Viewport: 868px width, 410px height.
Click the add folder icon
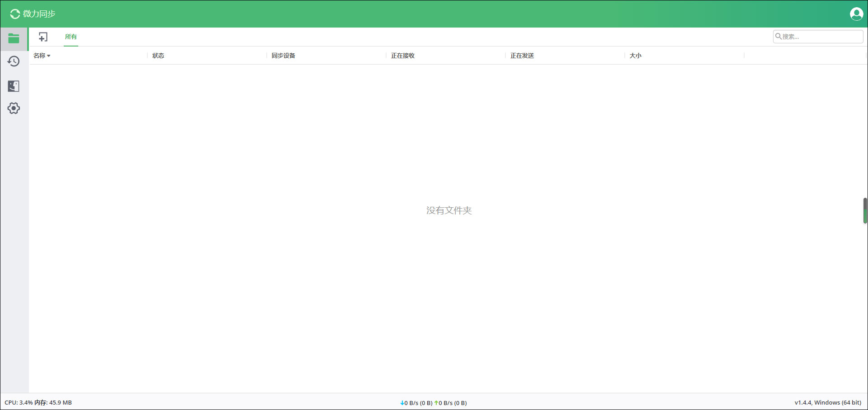(x=43, y=37)
